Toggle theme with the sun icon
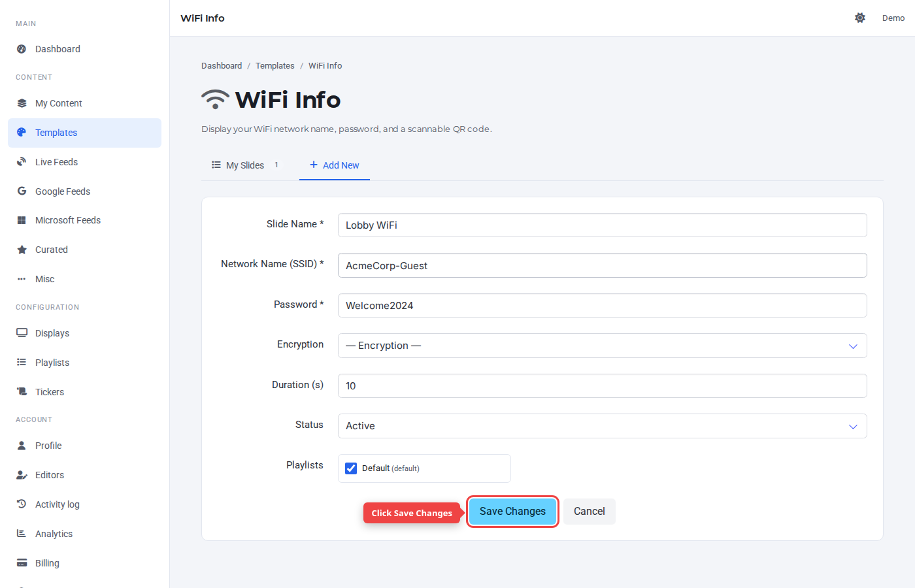Image resolution: width=915 pixels, height=588 pixels. tap(860, 18)
